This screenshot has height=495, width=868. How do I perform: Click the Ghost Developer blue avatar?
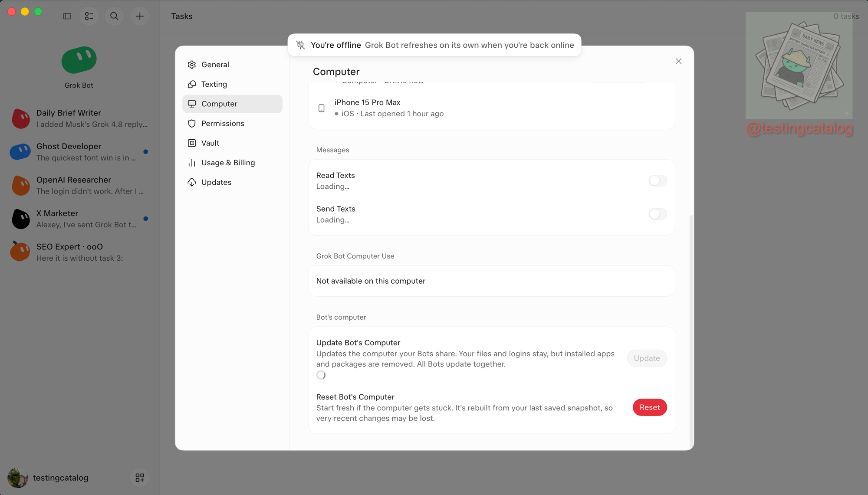(x=20, y=152)
